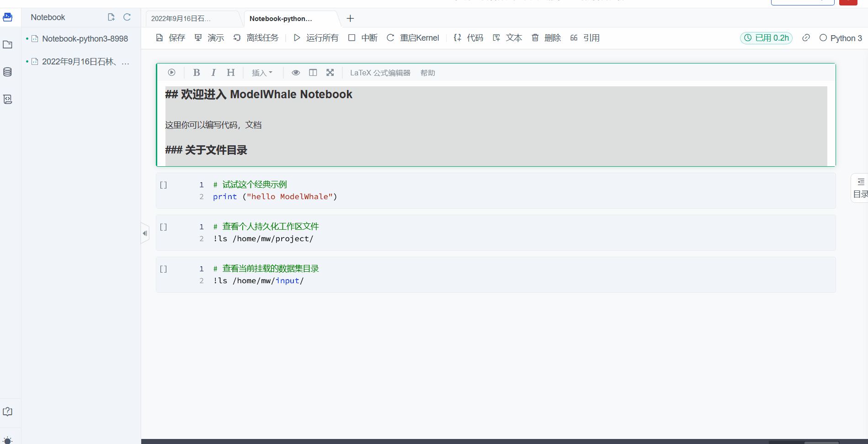Toggle fullscreen editor icon
The height and width of the screenshot is (444, 868).
[x=330, y=73]
